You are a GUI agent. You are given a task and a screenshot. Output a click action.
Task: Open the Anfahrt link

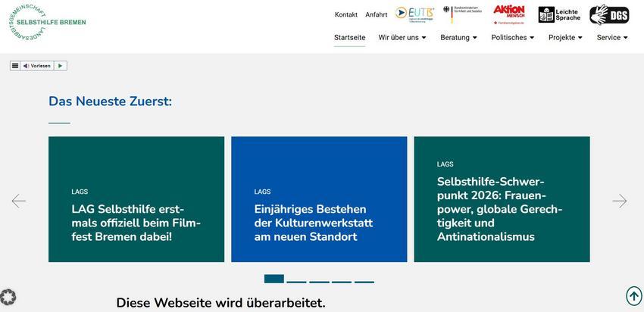376,14
